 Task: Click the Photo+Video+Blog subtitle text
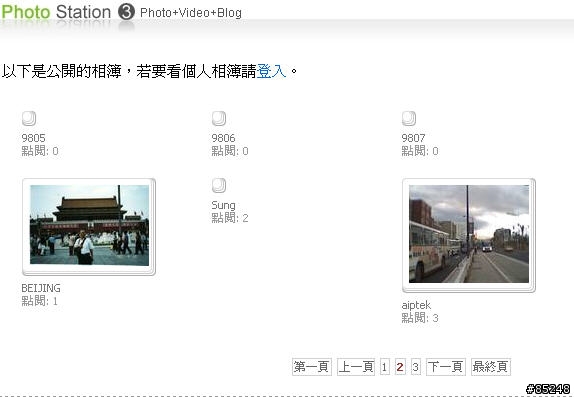click(x=191, y=13)
